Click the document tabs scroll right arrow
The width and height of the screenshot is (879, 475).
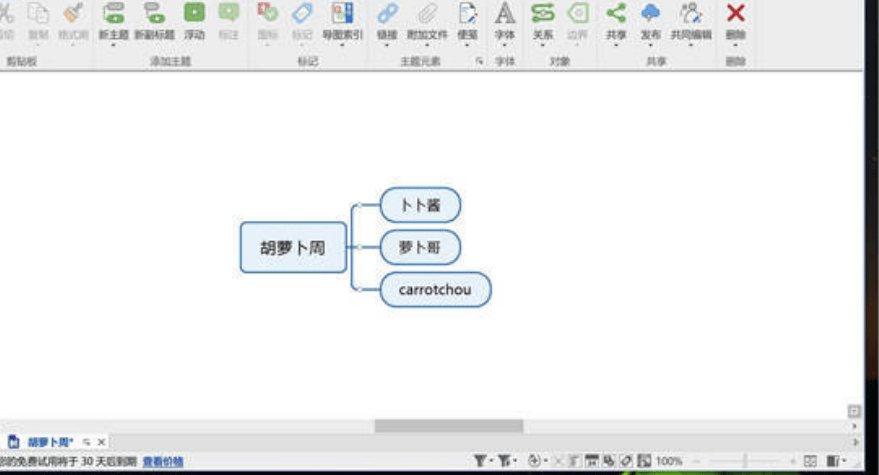(855, 442)
